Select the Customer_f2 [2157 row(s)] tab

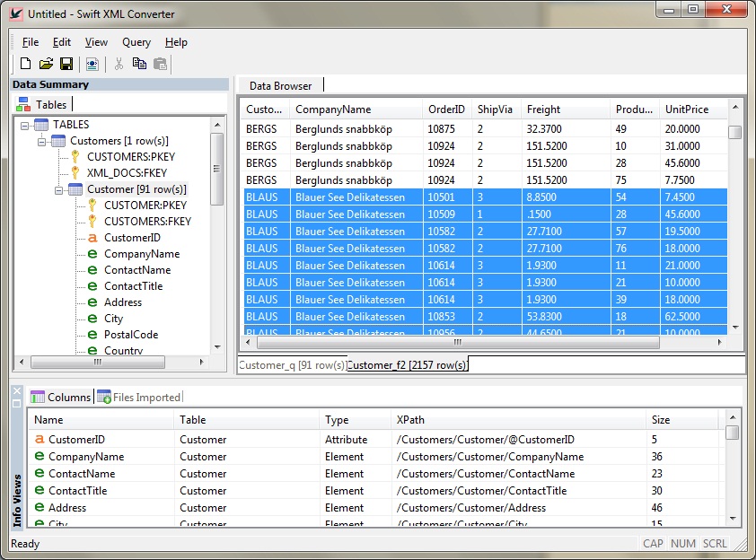click(408, 365)
